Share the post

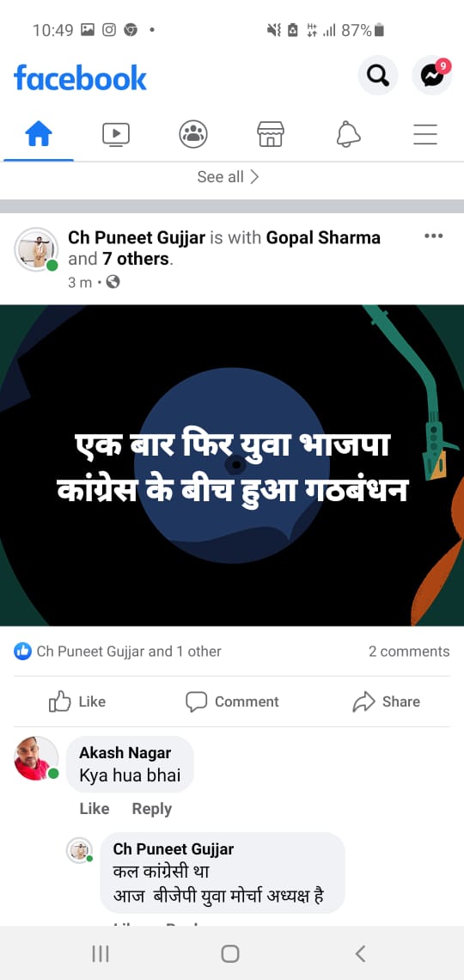[x=386, y=701]
